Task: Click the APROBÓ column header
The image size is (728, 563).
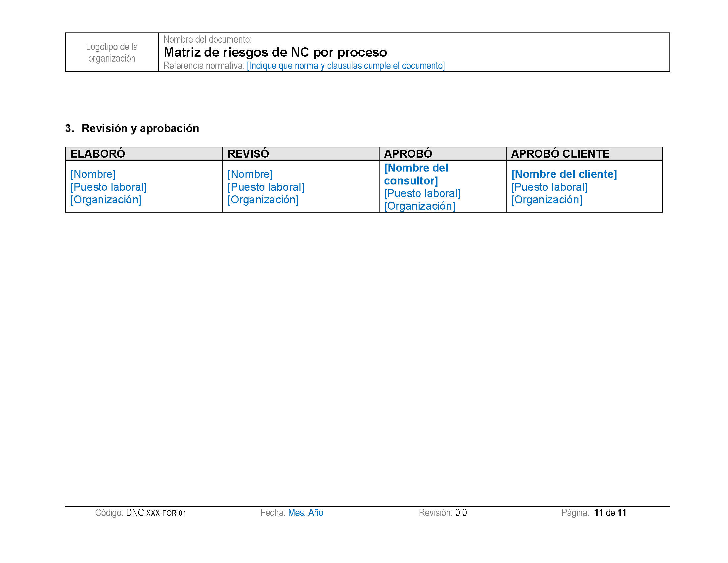Action: 408,154
